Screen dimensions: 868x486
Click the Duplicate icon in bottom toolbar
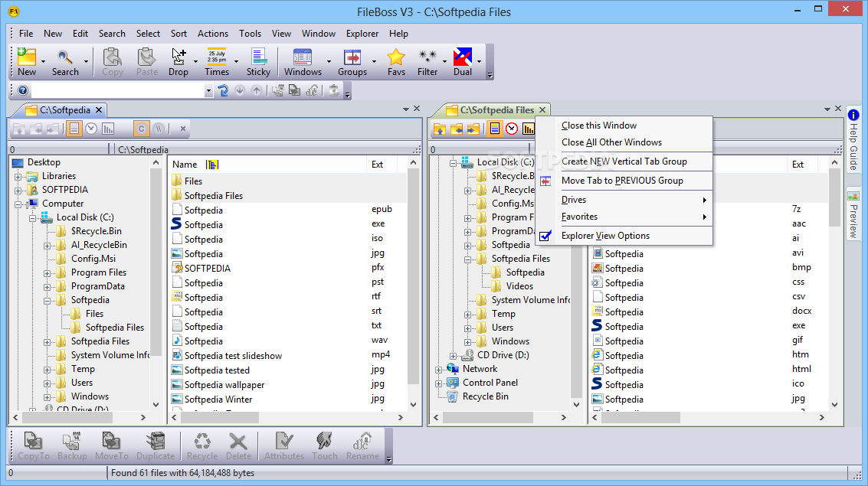click(156, 446)
